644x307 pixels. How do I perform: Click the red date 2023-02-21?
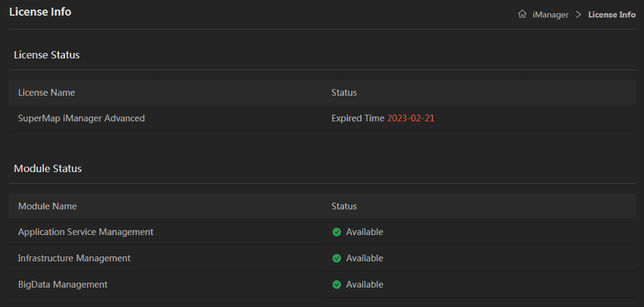[411, 118]
